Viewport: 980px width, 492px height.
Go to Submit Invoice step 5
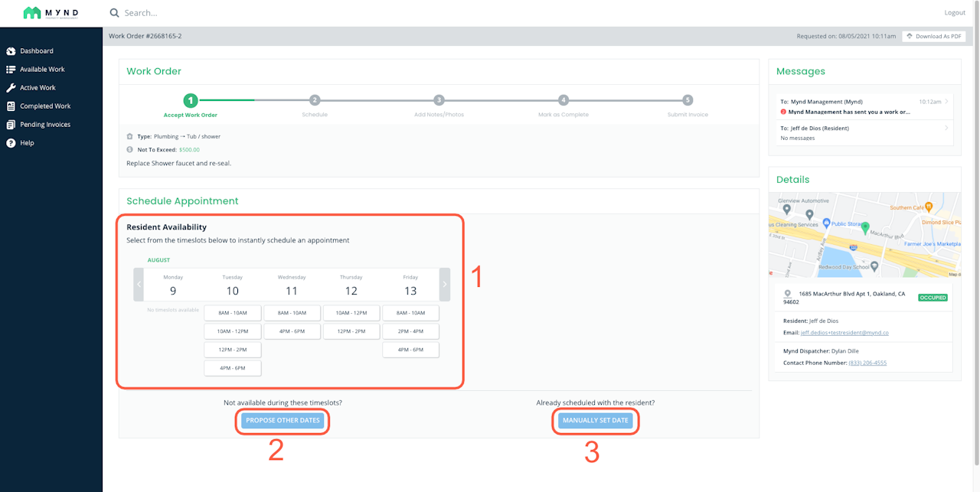(688, 100)
